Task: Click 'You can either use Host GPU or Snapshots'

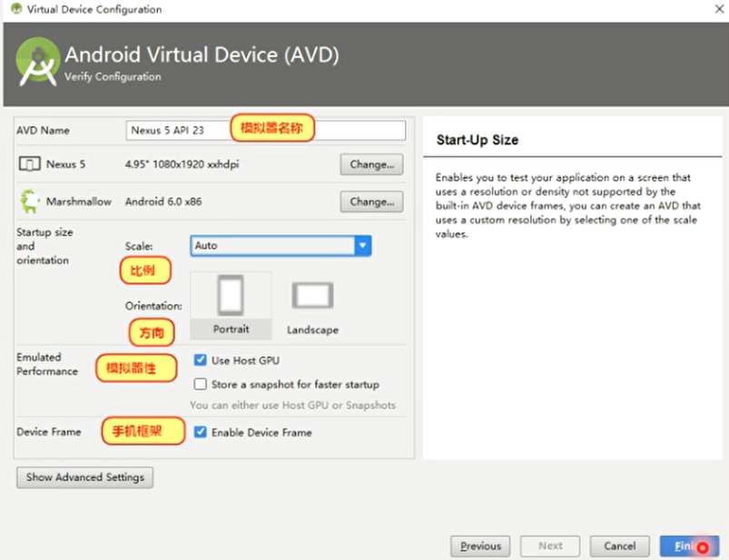Action: [292, 405]
